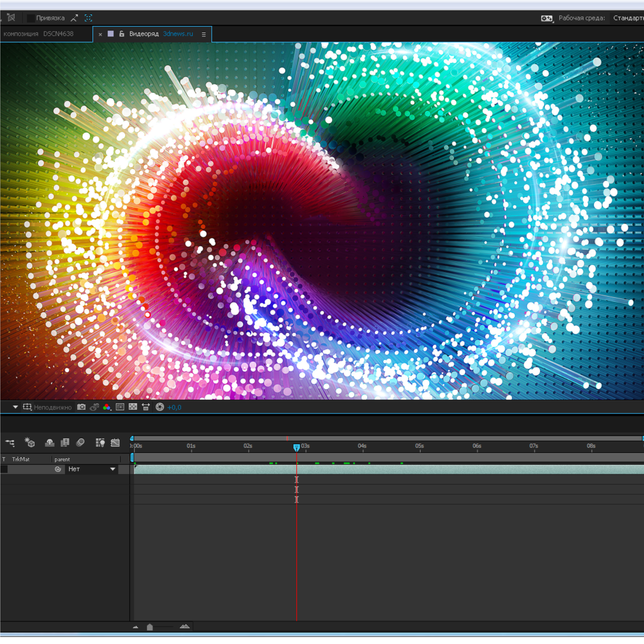
Task: Click the +0,0 exposure value
Action: point(174,407)
